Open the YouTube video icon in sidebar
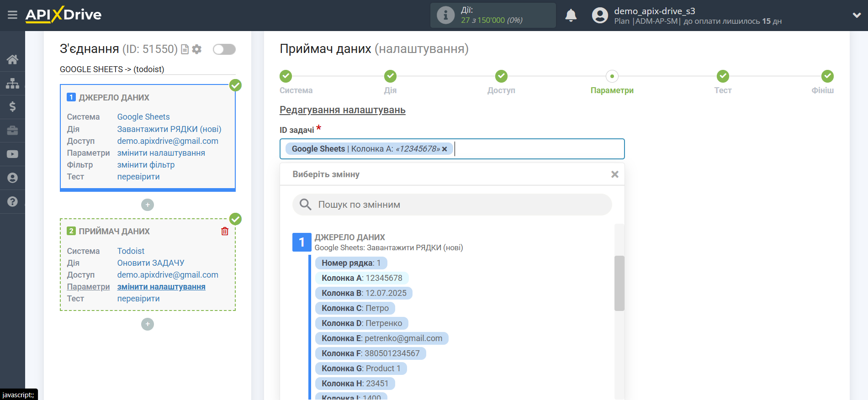The image size is (868, 400). pyautogui.click(x=12, y=154)
